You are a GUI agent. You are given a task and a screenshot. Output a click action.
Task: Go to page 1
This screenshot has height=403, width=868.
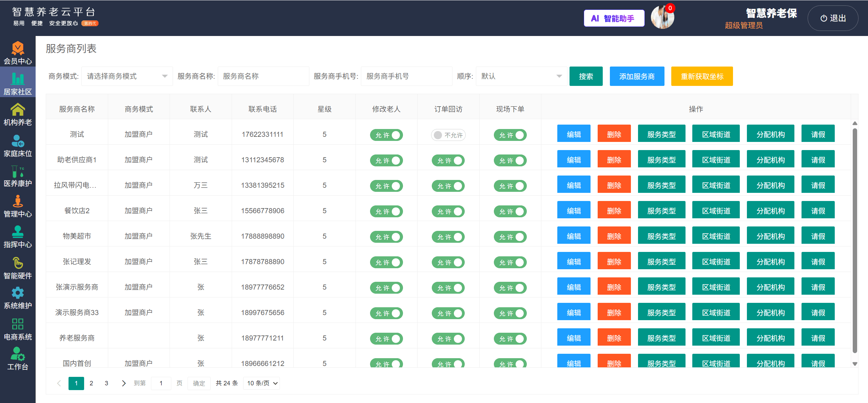point(76,383)
